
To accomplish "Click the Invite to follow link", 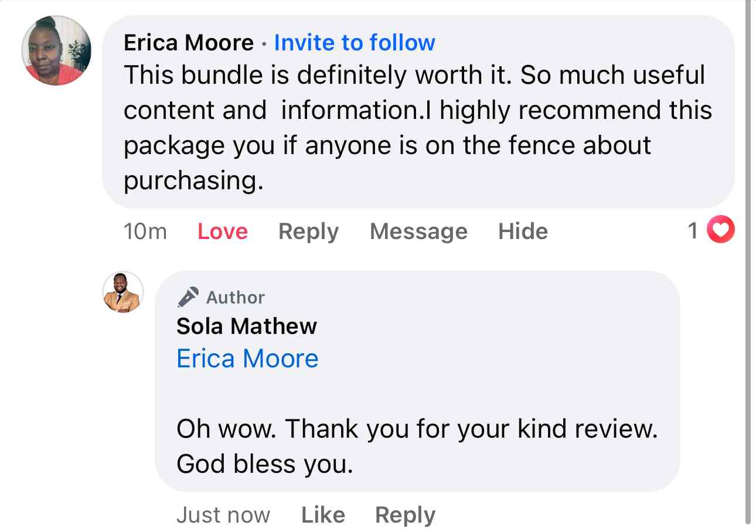I will [x=354, y=42].
